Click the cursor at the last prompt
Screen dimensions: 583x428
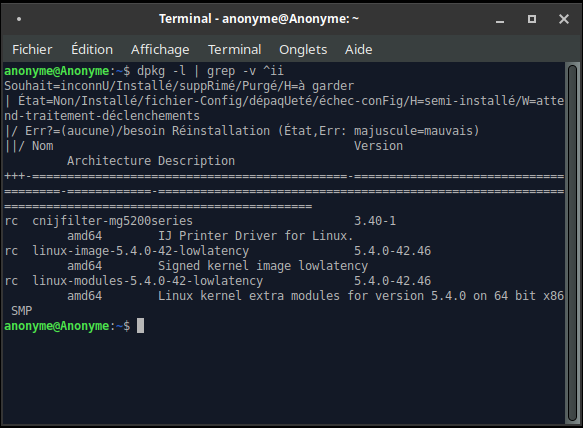[x=140, y=326]
